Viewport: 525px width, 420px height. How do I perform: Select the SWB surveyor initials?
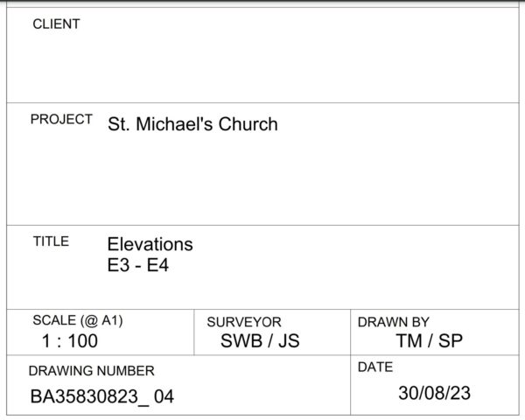[x=240, y=341]
